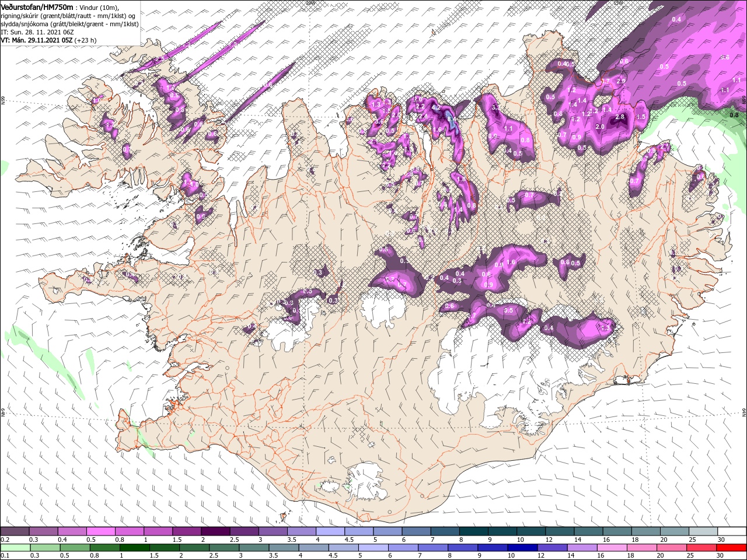This screenshot has width=747, height=560.
Task: Click the 'rigning/skúrir' legend description text
Action: (x=22, y=16)
